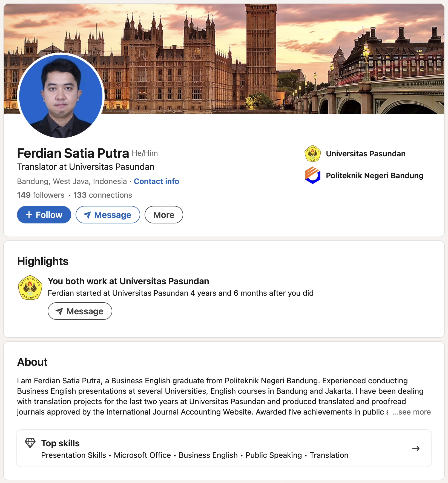The width and height of the screenshot is (448, 483).
Task: View the 149 followers list
Action: pos(41,195)
